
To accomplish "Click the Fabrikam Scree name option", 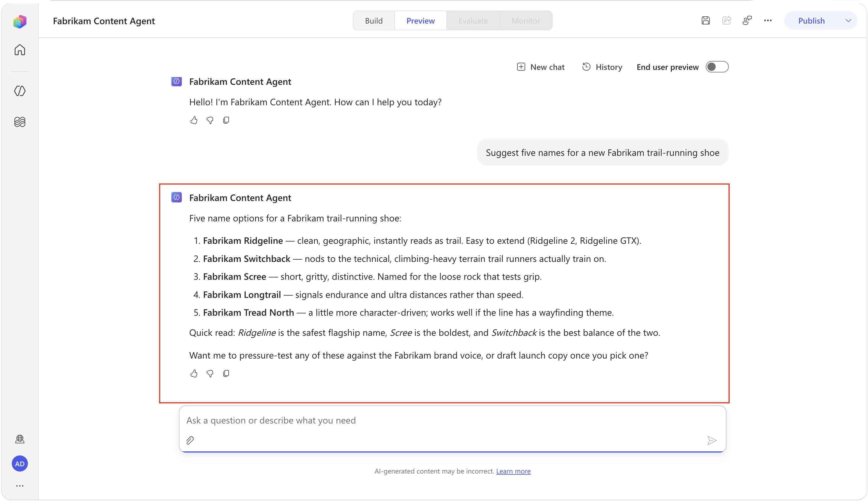I will pos(235,277).
